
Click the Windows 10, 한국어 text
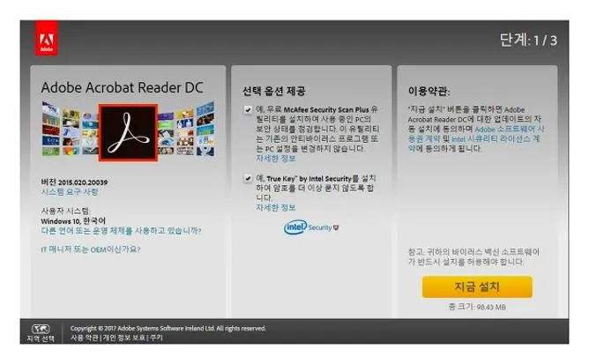pos(73,221)
